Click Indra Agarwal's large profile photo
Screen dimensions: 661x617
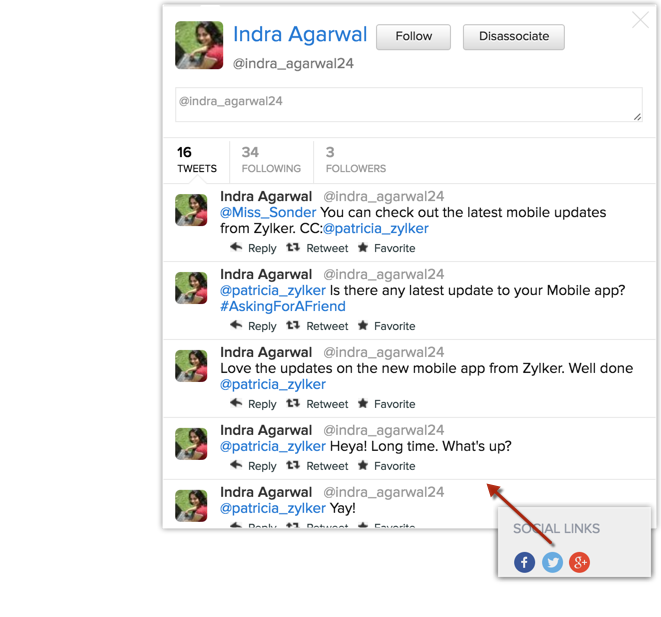tap(199, 45)
